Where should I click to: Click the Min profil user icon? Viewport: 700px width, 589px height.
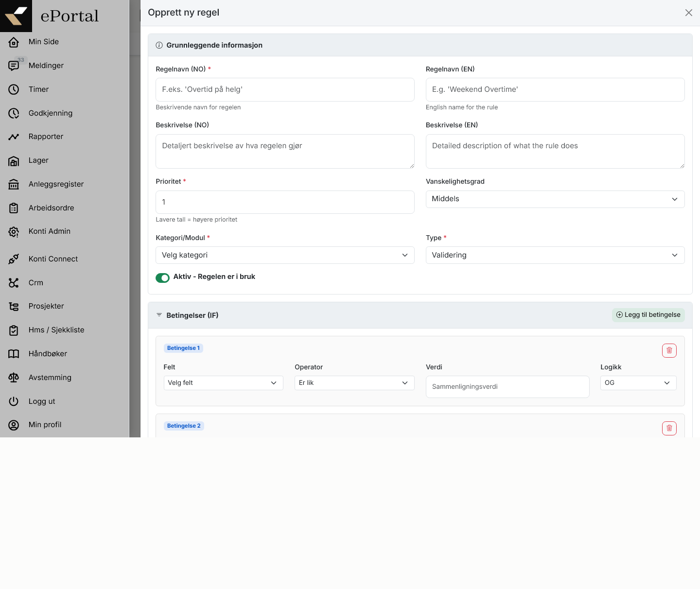14,425
